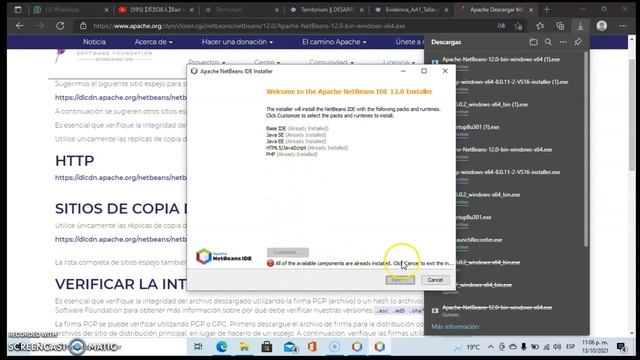Expand the Proyectos dropdown
Screen dimensions: 640x360
pyautogui.click(x=207, y=62)
